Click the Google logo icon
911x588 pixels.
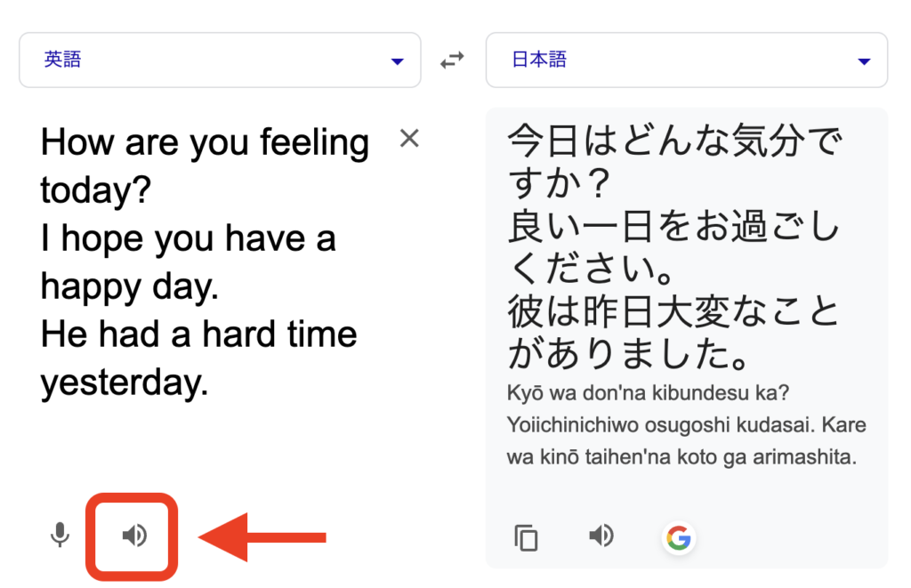click(x=679, y=537)
